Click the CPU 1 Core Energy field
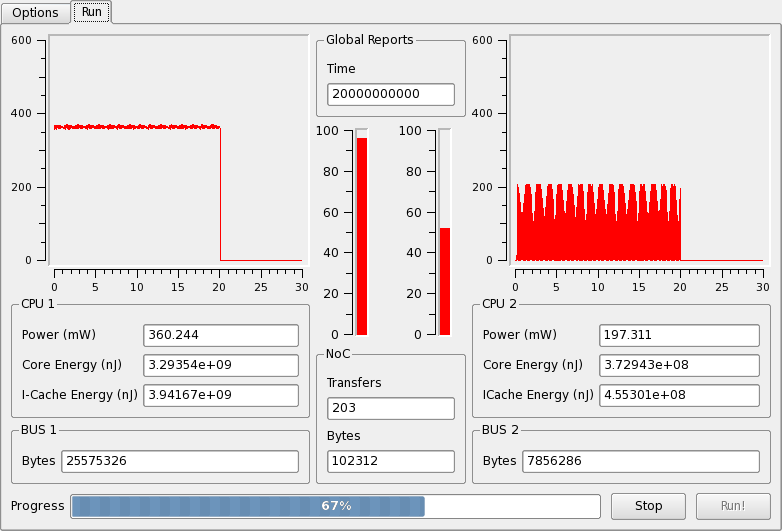 [x=221, y=365]
